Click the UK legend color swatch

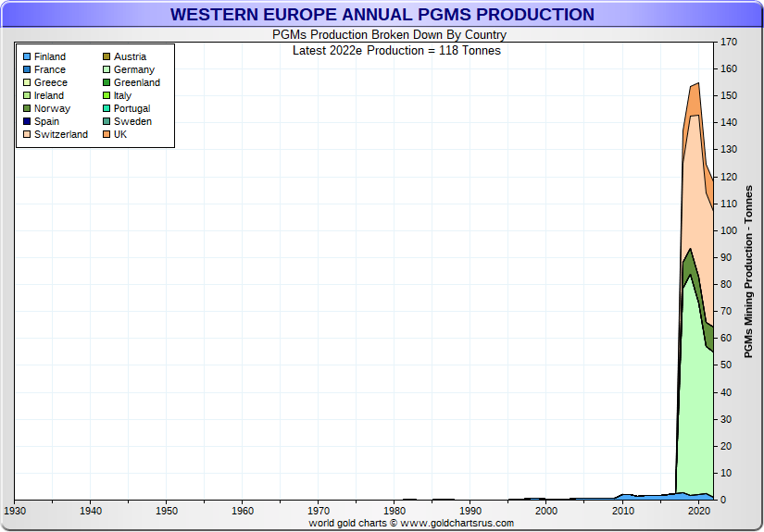tap(106, 134)
